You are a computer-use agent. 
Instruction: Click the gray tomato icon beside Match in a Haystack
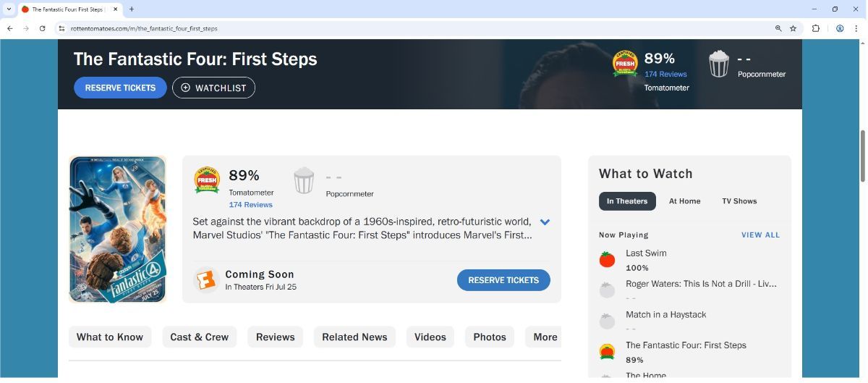click(607, 321)
